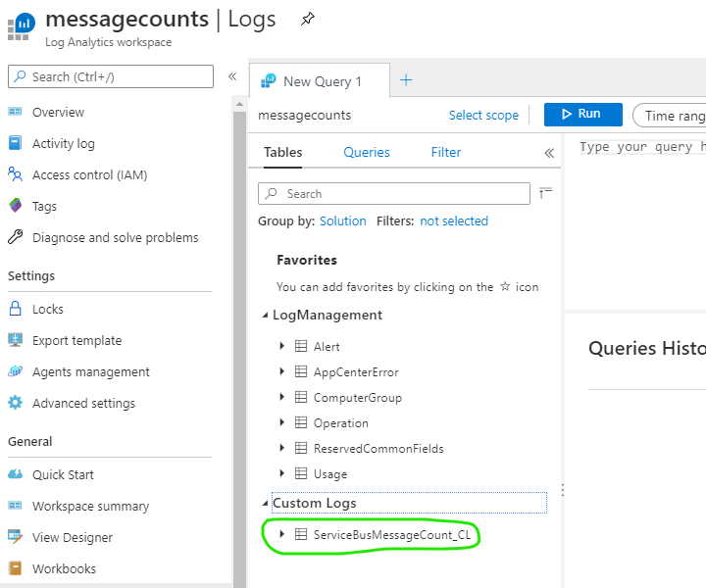Viewport: 706px width, 588px height.
Task: Open Activity log menu item
Action: [x=64, y=143]
